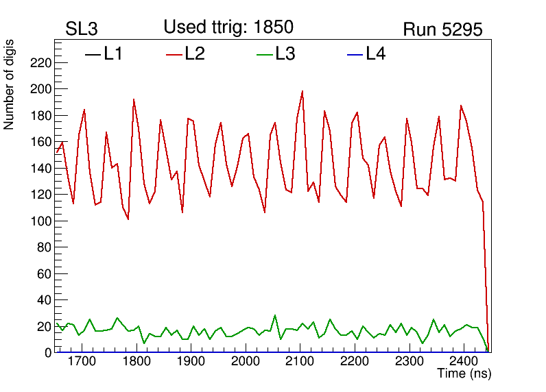Click the blue L4 legend line sample
The height and width of the screenshot is (392, 546).
point(355,55)
